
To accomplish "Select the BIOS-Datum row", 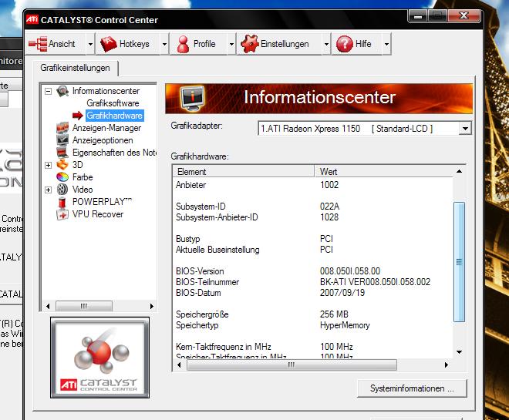I will pyautogui.click(x=314, y=293).
